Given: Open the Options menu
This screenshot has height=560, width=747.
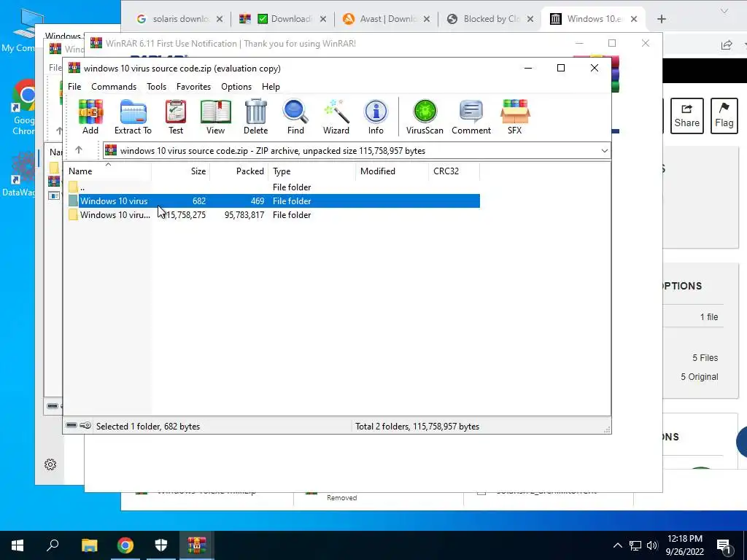Looking at the screenshot, I should pyautogui.click(x=236, y=87).
